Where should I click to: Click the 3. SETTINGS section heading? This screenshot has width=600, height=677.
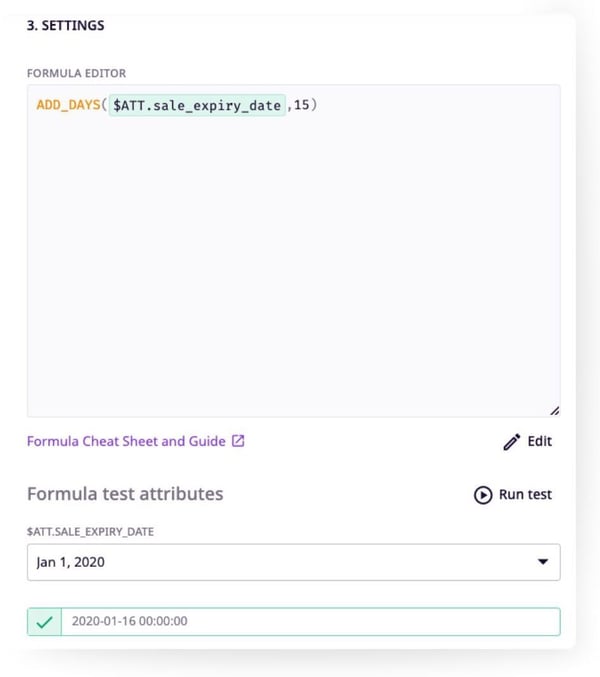click(x=66, y=25)
